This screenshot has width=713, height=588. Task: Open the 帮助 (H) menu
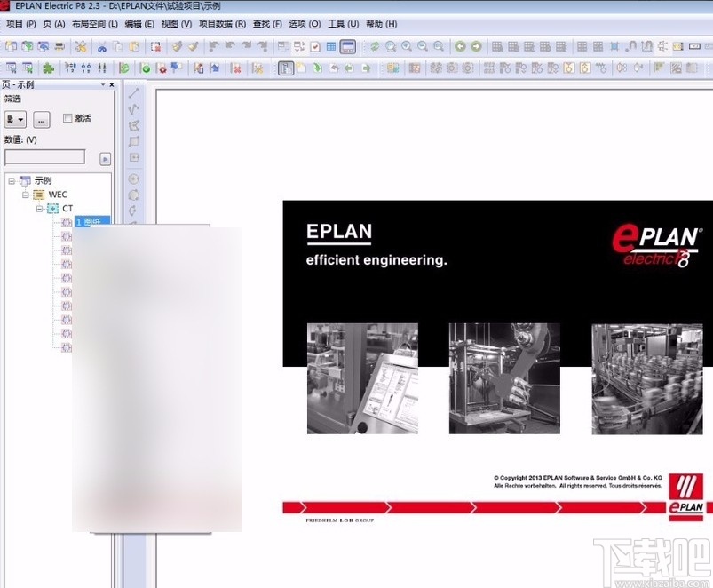tap(381, 24)
